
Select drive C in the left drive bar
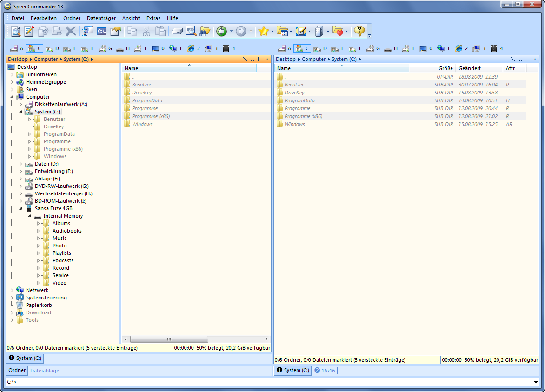pos(33,48)
